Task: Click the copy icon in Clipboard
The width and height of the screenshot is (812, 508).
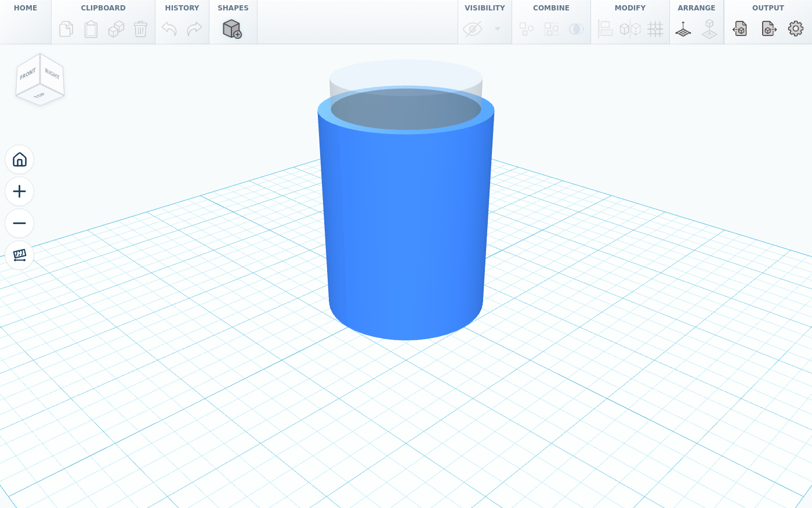Action: coord(66,29)
